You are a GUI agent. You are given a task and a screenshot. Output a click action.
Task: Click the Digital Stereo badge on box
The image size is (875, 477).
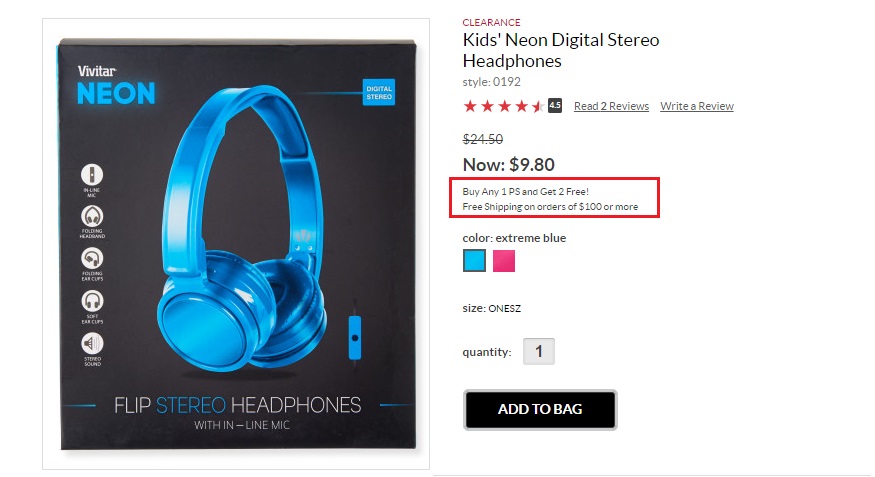click(379, 93)
